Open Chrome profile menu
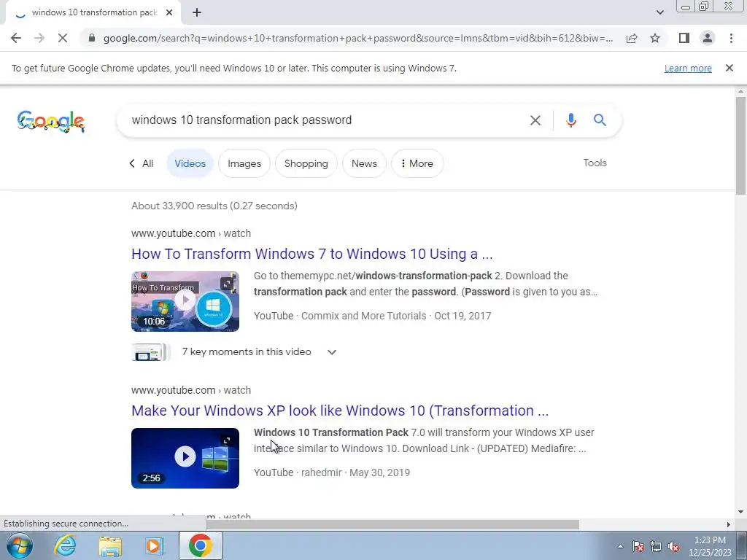 (x=708, y=38)
